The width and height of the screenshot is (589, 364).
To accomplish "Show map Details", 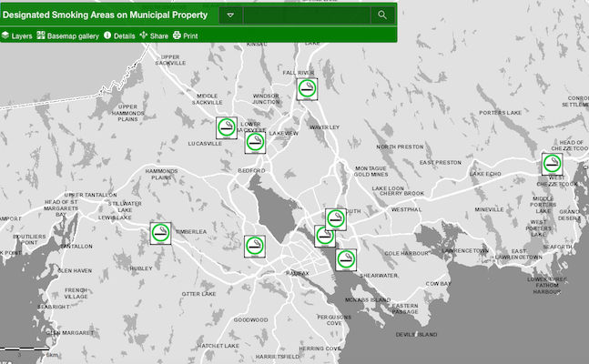I will tap(119, 35).
